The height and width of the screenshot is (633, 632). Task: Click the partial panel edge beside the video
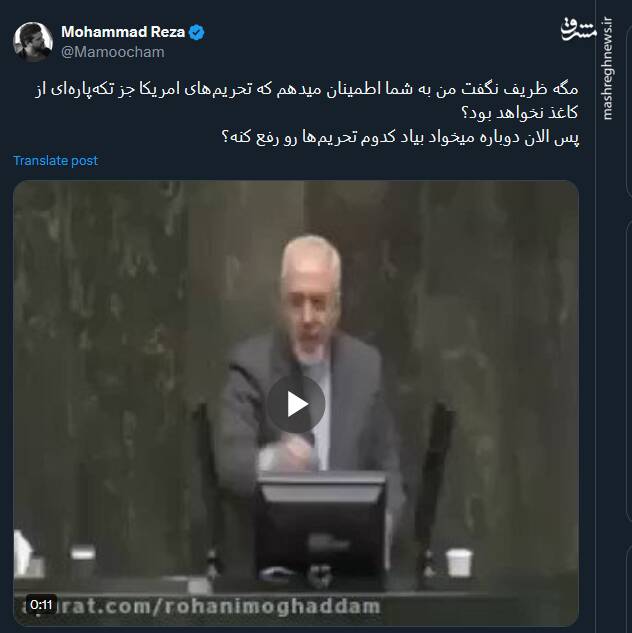tap(629, 370)
